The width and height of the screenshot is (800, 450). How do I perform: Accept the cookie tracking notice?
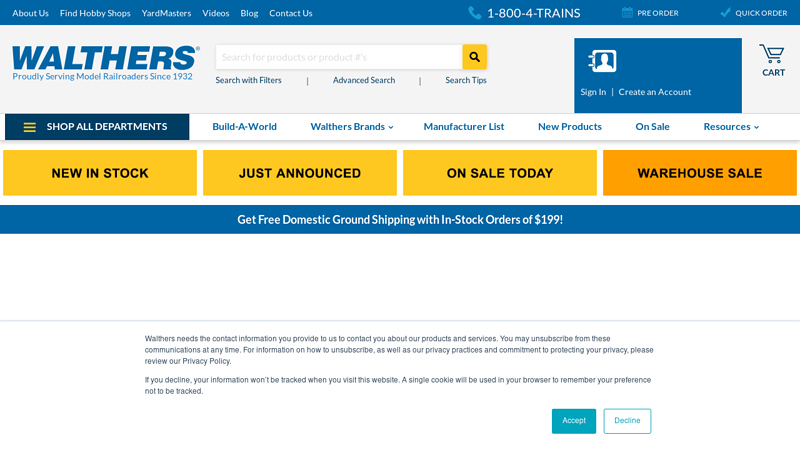pos(574,421)
